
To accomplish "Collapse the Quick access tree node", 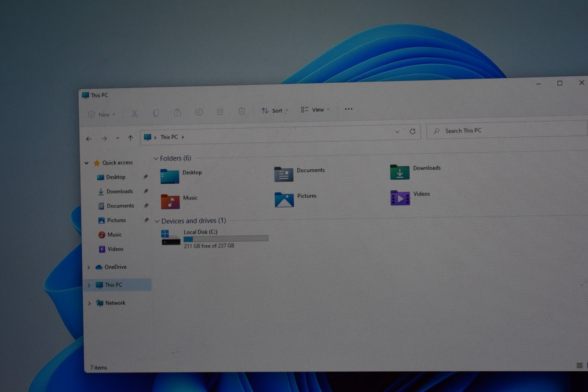I will 86,163.
